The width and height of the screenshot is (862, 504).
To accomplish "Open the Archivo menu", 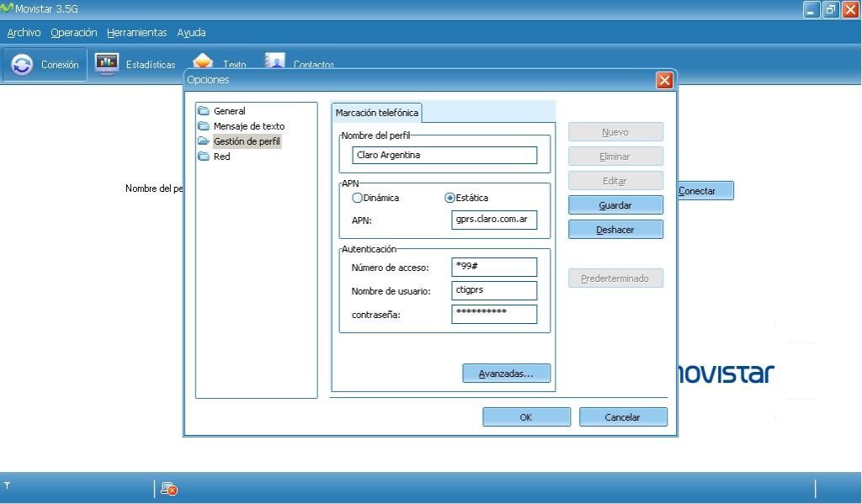I will [x=24, y=33].
